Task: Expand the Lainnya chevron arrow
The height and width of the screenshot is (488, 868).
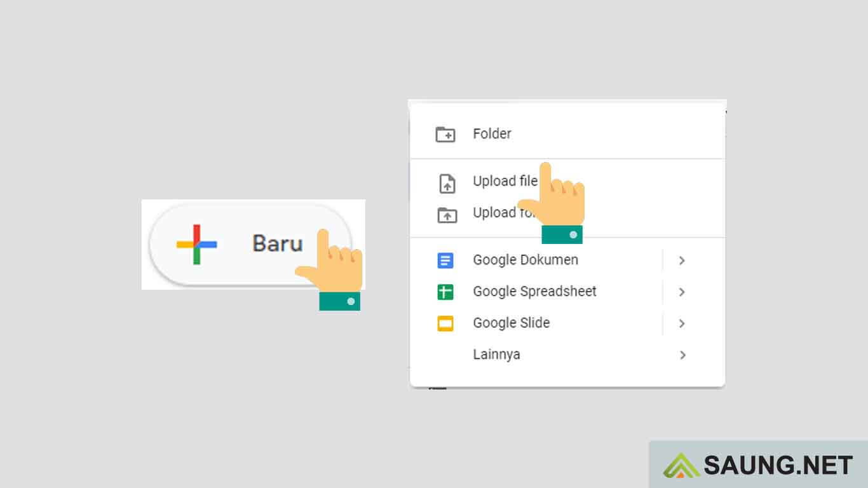Action: click(682, 355)
